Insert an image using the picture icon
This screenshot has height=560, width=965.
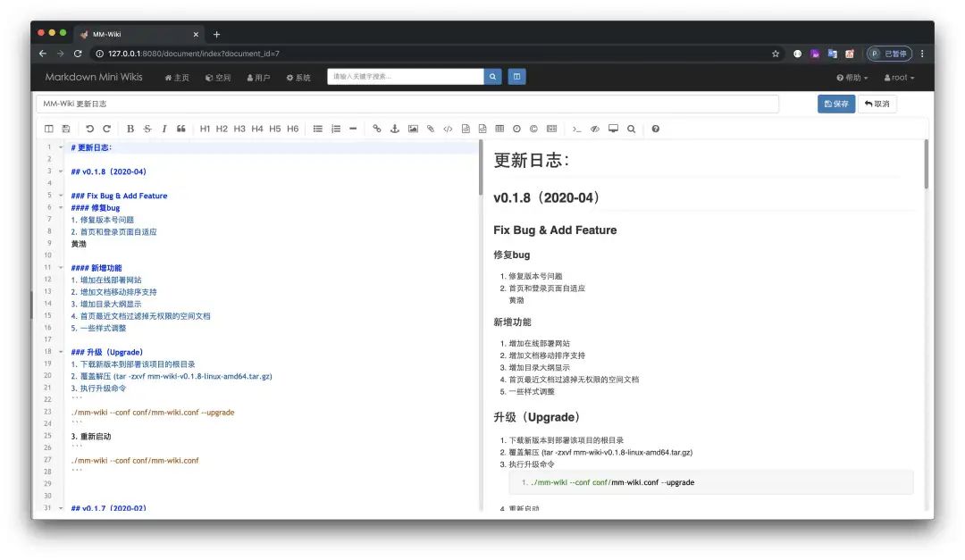point(413,129)
